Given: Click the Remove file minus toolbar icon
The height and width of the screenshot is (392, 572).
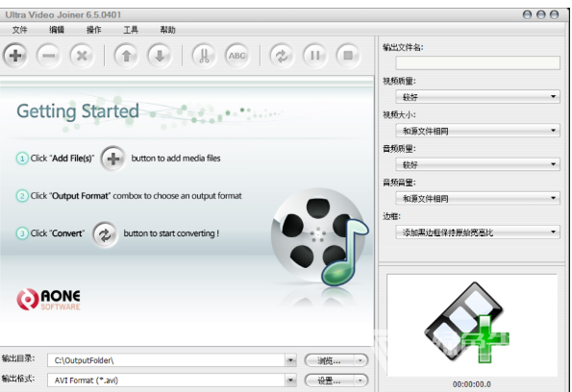Looking at the screenshot, I should point(48,56).
